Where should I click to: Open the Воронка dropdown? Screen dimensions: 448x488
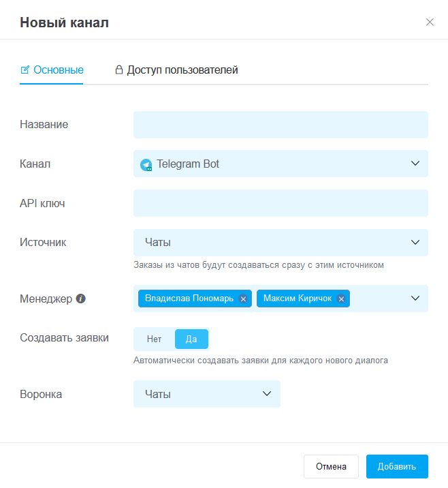pos(207,394)
